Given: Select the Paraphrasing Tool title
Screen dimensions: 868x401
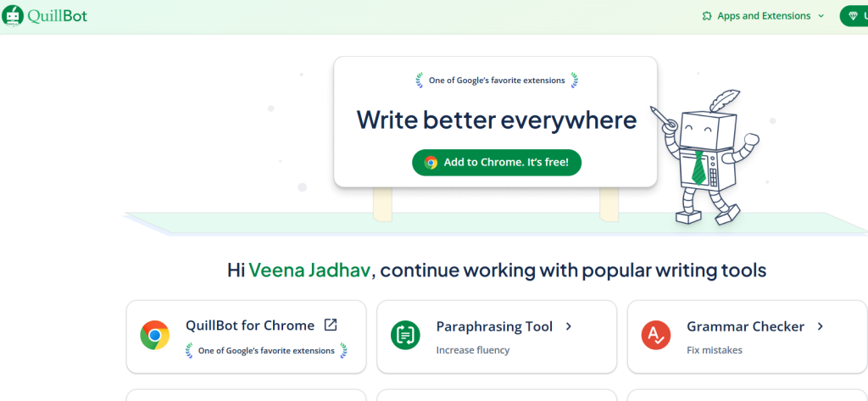Looking at the screenshot, I should click(494, 326).
